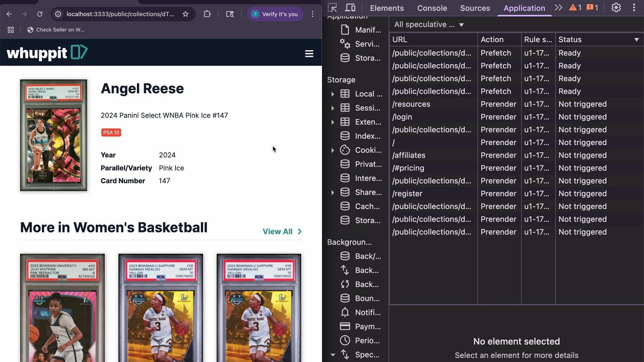The width and height of the screenshot is (644, 362).
Task: Open the whuppit hamburger menu
Action: (x=309, y=54)
